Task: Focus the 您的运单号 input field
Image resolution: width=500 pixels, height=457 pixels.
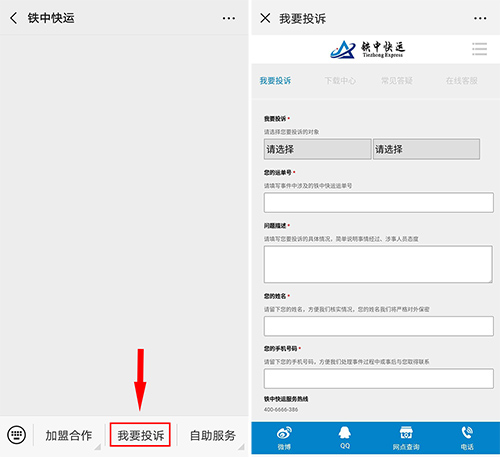Action: click(x=379, y=202)
